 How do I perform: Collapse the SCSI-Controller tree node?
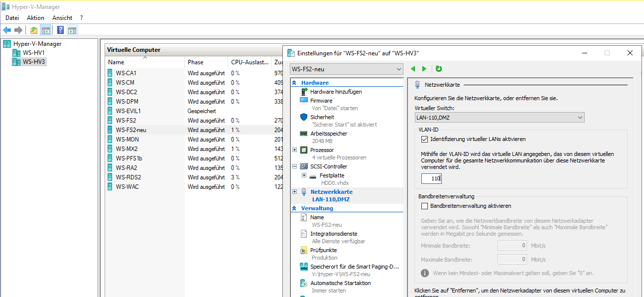pos(295,166)
